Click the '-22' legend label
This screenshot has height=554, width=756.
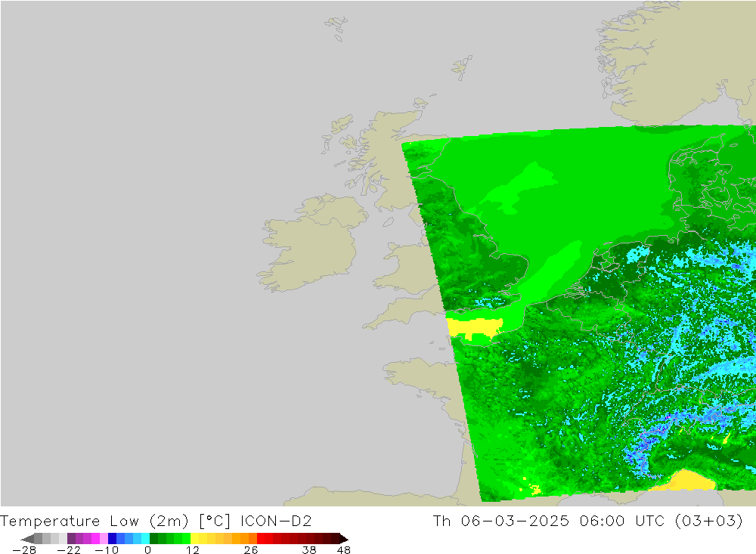tap(69, 550)
